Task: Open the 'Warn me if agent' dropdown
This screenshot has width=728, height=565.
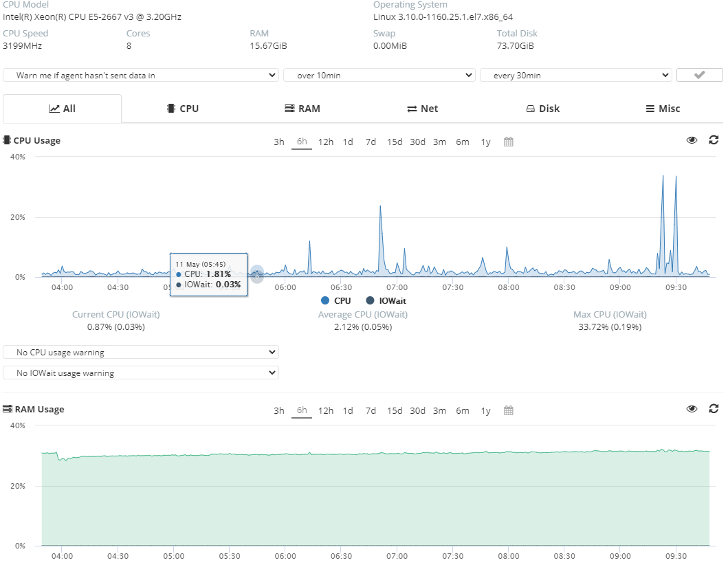Action: 141,76
